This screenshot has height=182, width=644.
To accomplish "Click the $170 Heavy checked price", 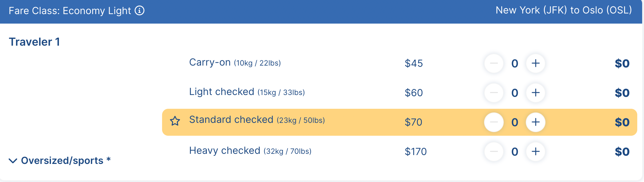I will (x=416, y=152).
